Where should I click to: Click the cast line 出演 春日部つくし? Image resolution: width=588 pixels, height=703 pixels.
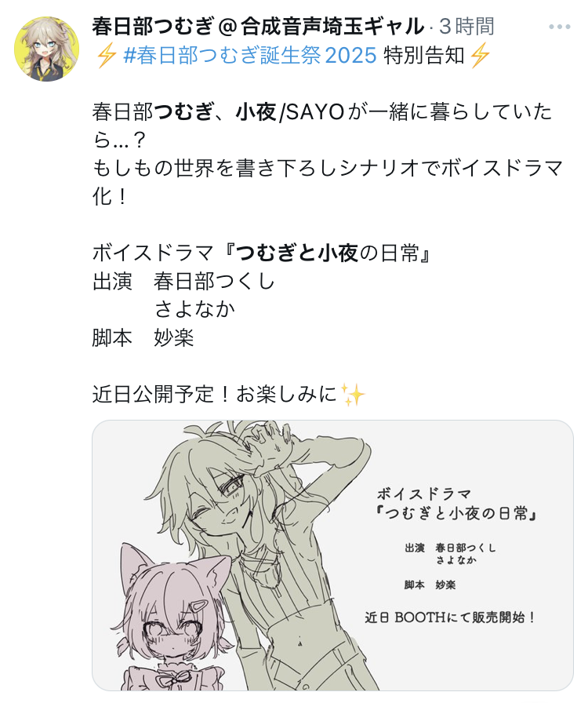(x=183, y=282)
